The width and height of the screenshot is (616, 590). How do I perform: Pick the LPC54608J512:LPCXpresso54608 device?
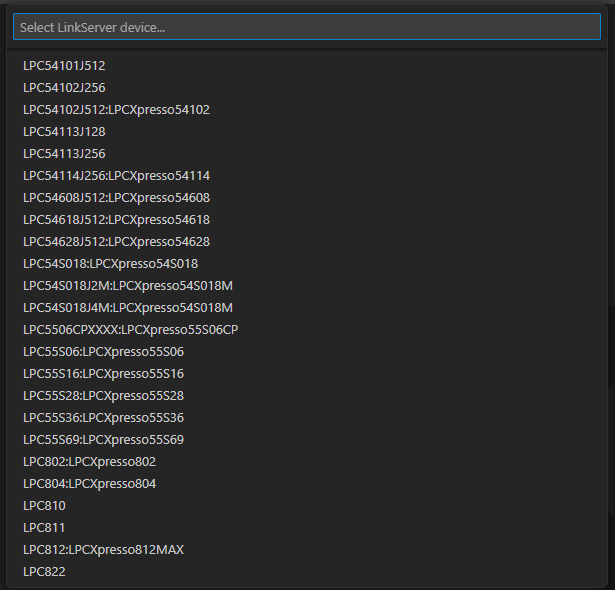click(x=116, y=198)
